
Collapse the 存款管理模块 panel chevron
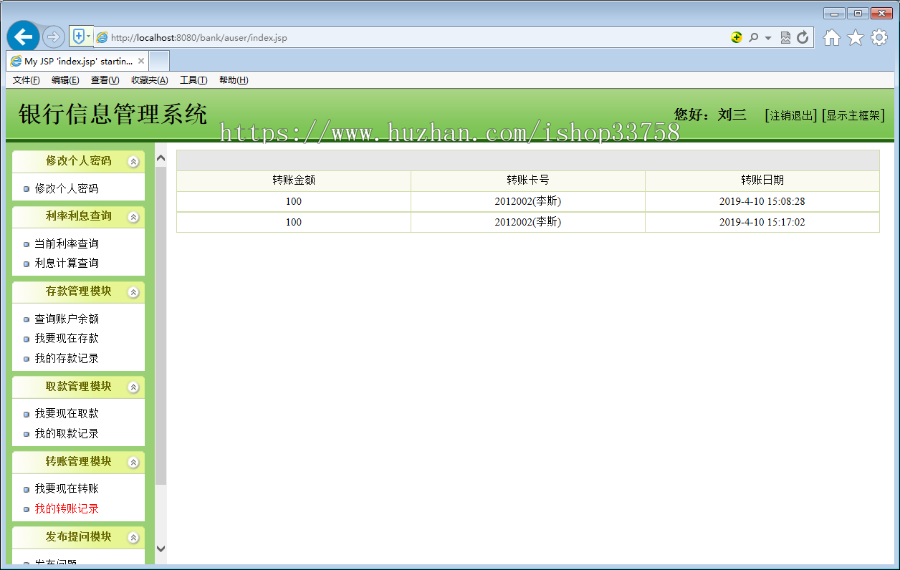133,292
